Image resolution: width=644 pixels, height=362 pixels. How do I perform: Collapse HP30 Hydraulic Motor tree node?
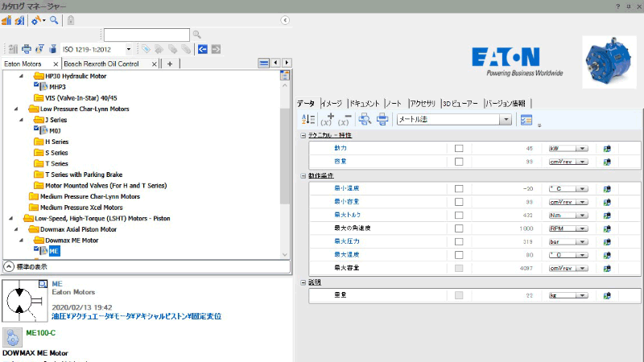pos(21,76)
